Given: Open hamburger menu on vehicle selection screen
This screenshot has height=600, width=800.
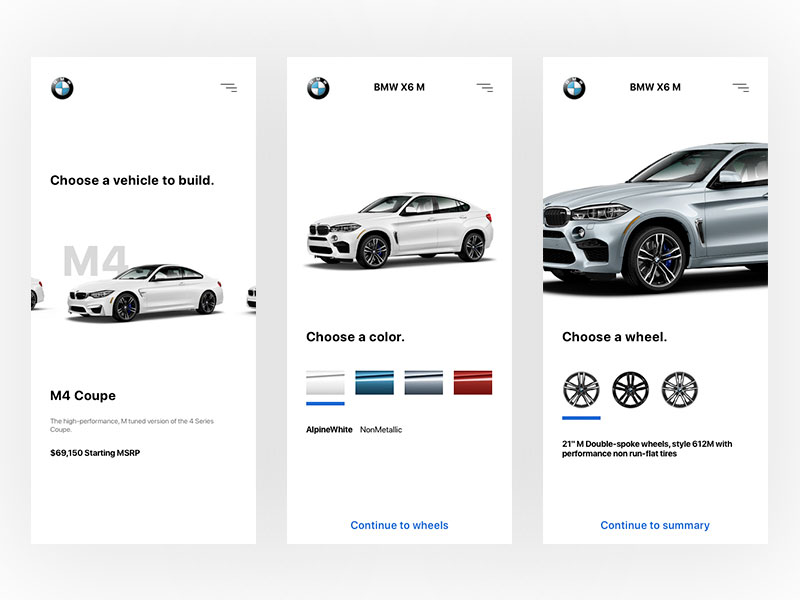Looking at the screenshot, I should pyautogui.click(x=229, y=88).
